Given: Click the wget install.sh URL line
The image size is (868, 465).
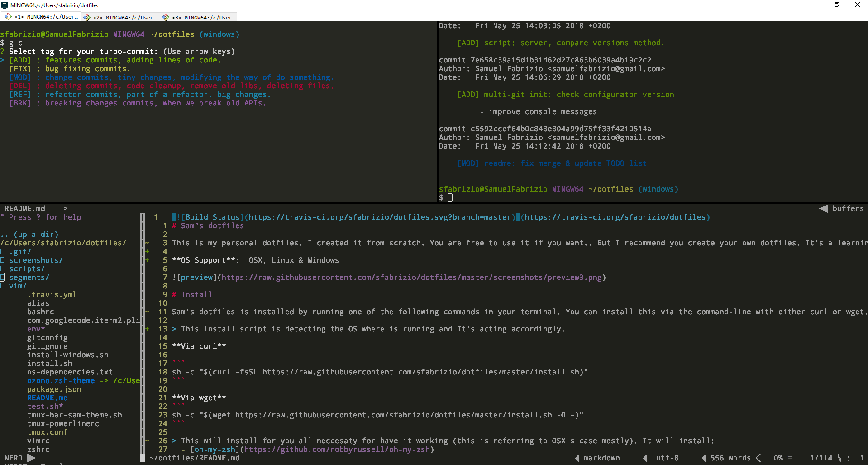Looking at the screenshot, I should pyautogui.click(x=377, y=415).
